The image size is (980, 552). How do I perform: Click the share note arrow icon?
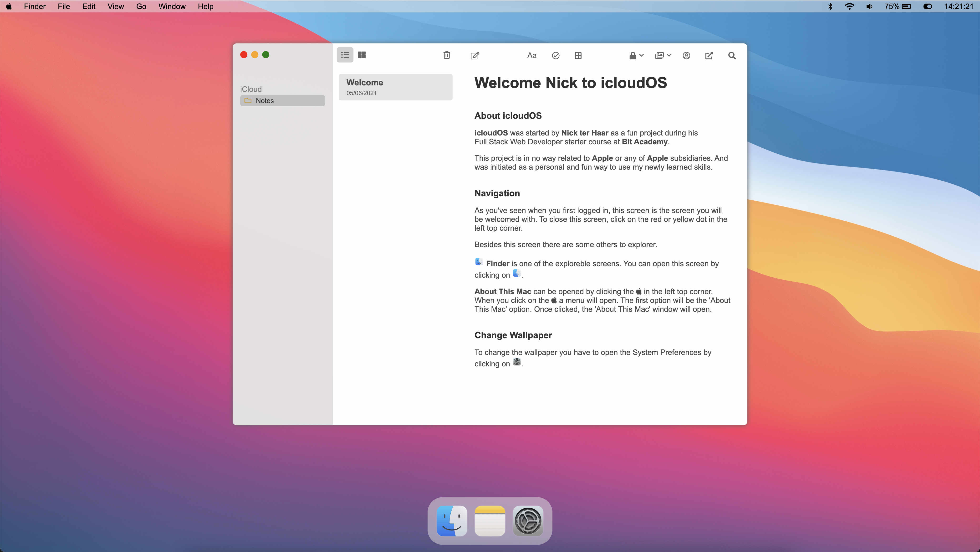(x=709, y=56)
